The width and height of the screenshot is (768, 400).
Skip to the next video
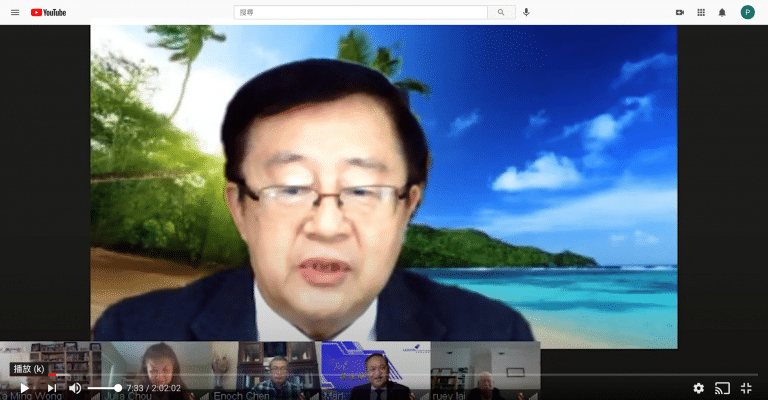[x=51, y=388]
